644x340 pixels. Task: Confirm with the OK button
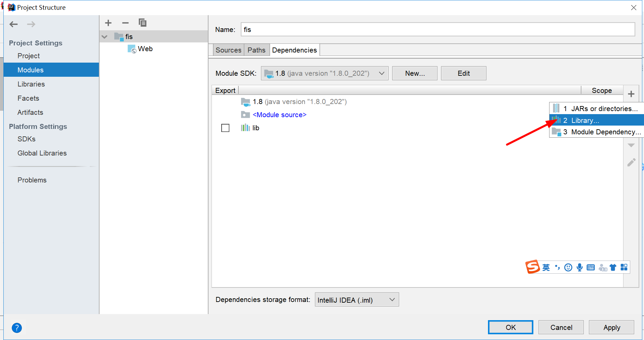[510, 328]
